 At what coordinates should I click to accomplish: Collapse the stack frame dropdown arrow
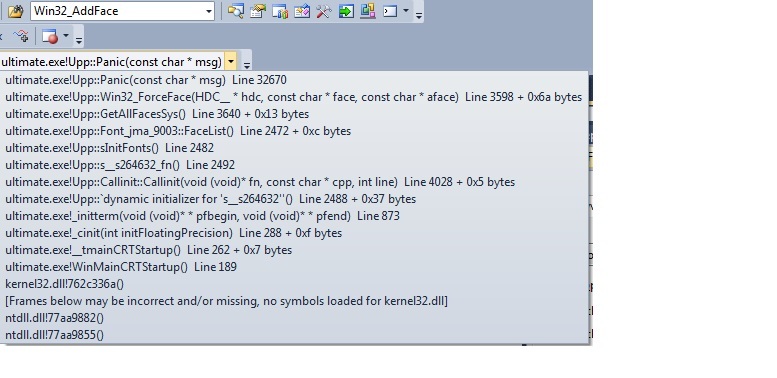230,62
